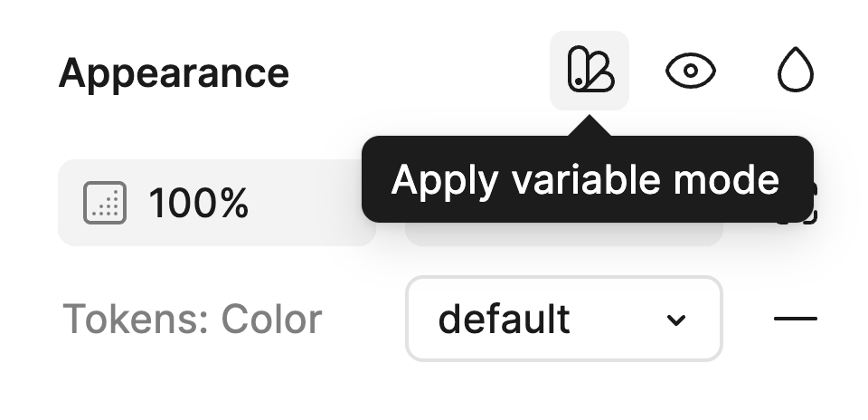Image resolution: width=868 pixels, height=420 pixels.
Task: Click the opacity icon beside 100%
Action: (105, 204)
